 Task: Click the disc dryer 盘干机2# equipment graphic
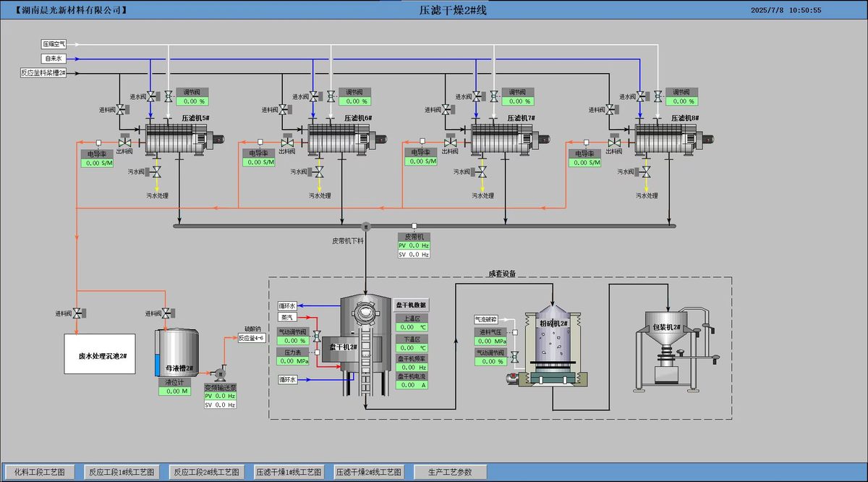pyautogui.click(x=365, y=347)
